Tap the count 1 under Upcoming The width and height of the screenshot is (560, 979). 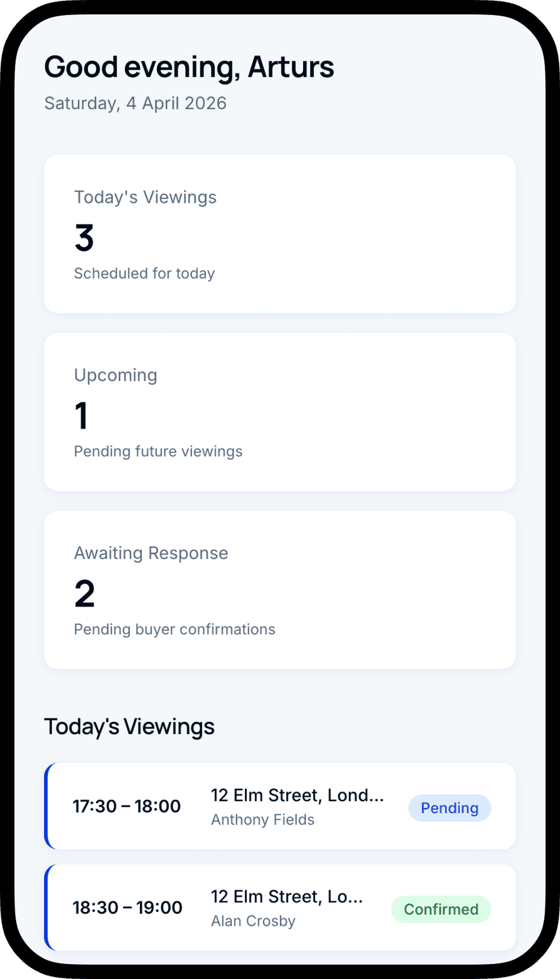pos(81,415)
